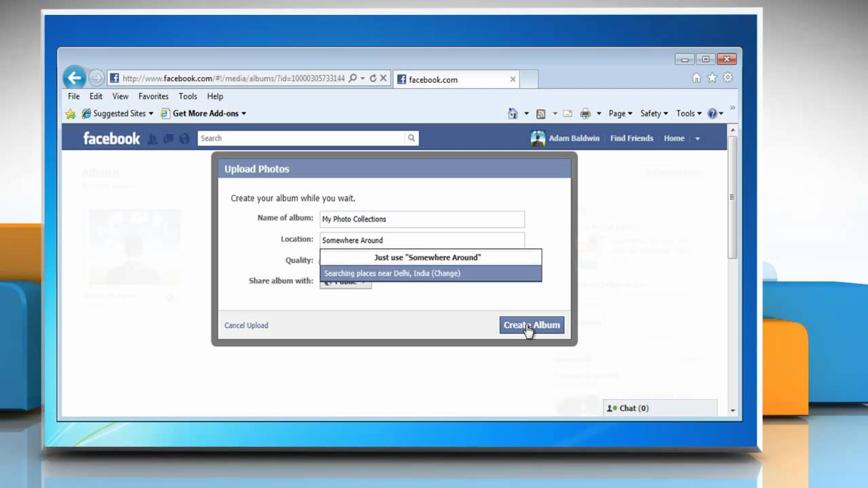This screenshot has height=488, width=868.
Task: Open the Page dropdown in command bar
Action: pyautogui.click(x=620, y=114)
